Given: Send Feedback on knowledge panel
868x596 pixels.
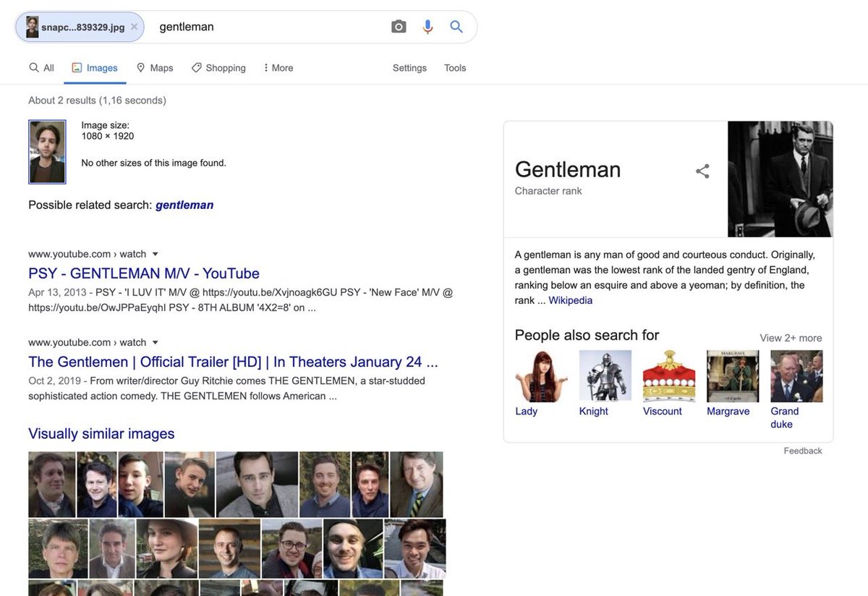Looking at the screenshot, I should pyautogui.click(x=803, y=451).
